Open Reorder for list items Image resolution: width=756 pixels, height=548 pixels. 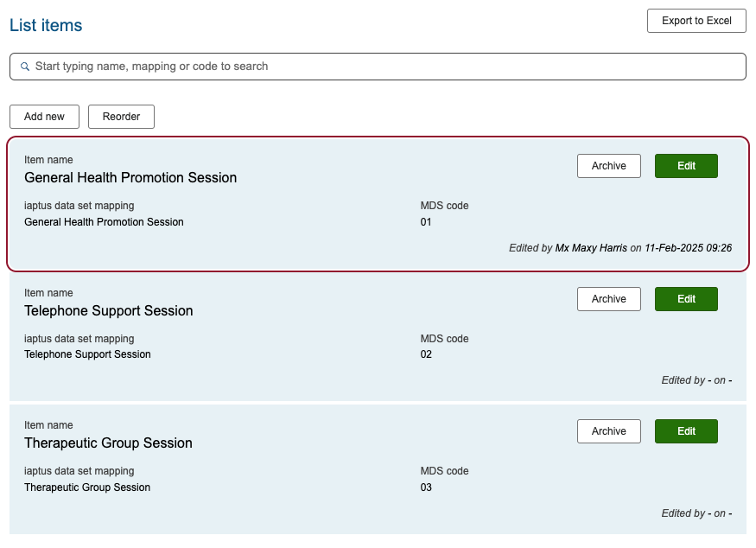121,117
